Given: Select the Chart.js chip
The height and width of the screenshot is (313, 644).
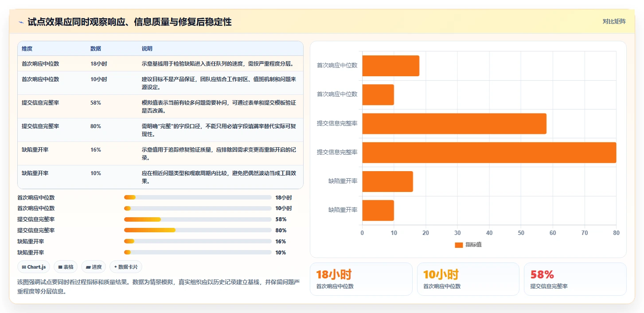Looking at the screenshot, I should [x=34, y=267].
